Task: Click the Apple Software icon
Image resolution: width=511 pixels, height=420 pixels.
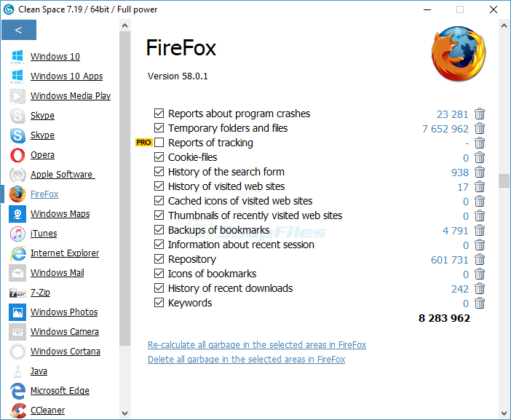Action: tap(17, 175)
